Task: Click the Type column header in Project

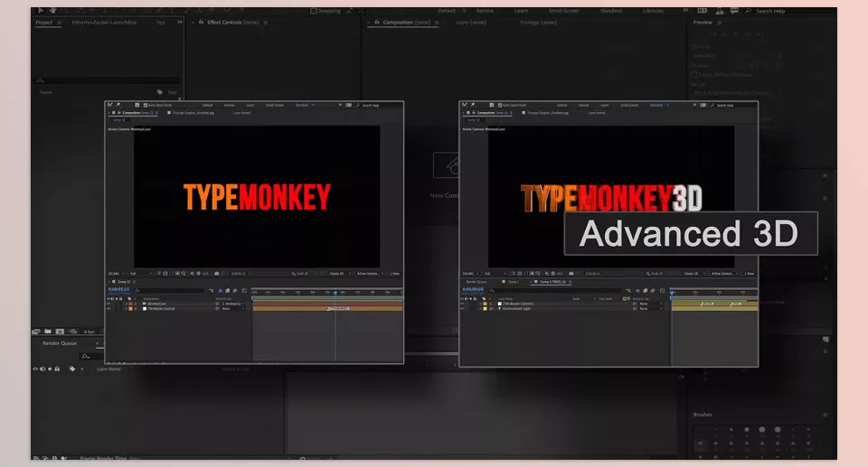Action: [172, 92]
